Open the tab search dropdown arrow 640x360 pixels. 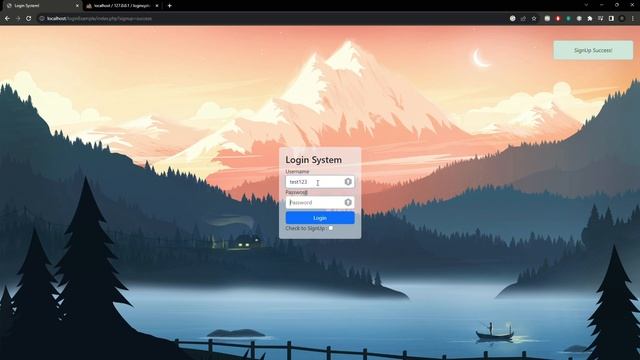pyautogui.click(x=586, y=5)
